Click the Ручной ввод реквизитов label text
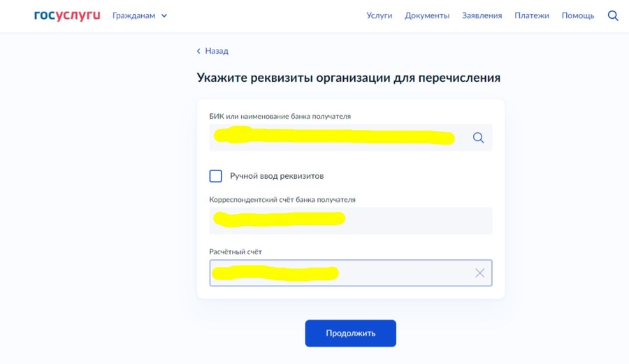 [277, 176]
